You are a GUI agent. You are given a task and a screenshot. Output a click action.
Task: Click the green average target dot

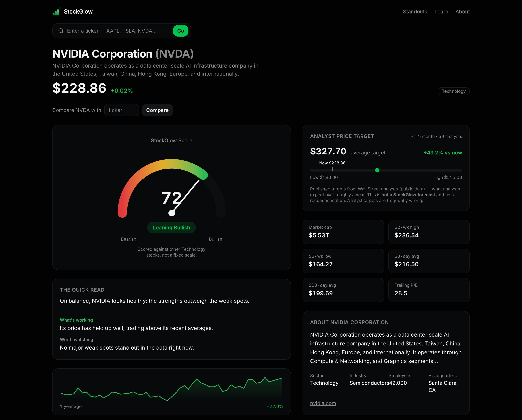377,170
